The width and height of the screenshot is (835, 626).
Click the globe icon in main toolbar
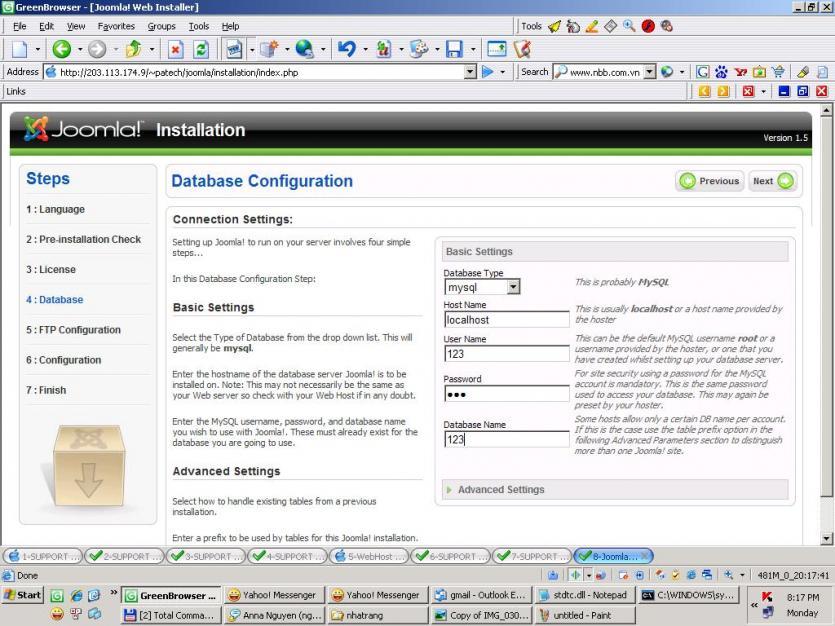(x=304, y=50)
